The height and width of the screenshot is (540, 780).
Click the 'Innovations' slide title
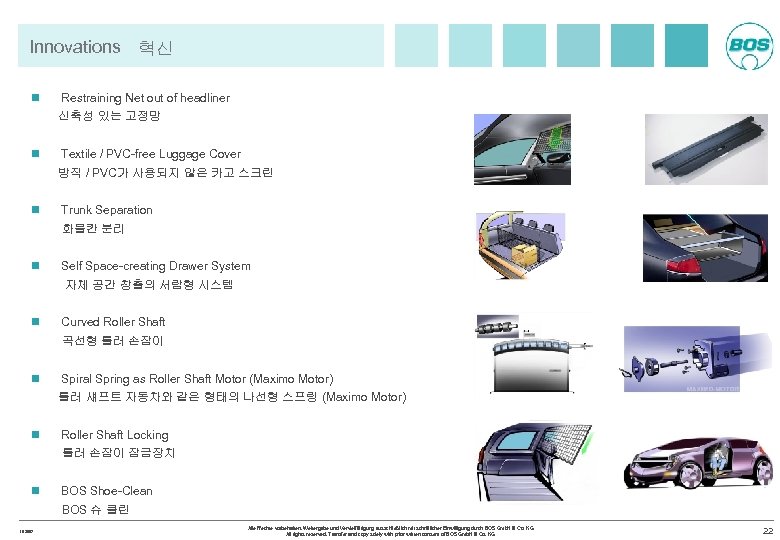[x=75, y=47]
